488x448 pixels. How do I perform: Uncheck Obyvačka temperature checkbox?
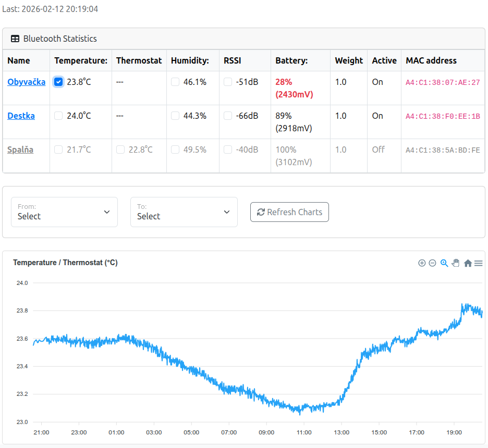pyautogui.click(x=58, y=82)
